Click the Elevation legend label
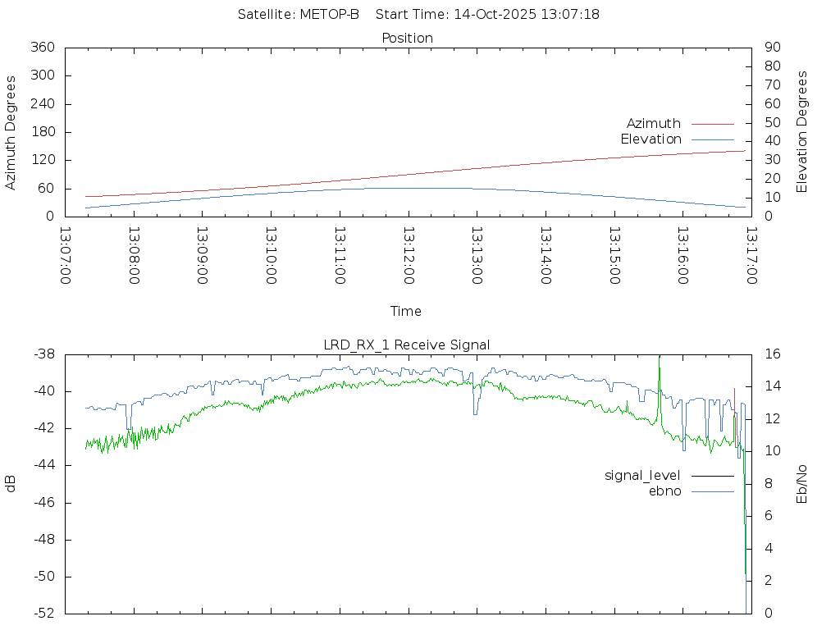840x630 pixels. 651,139
